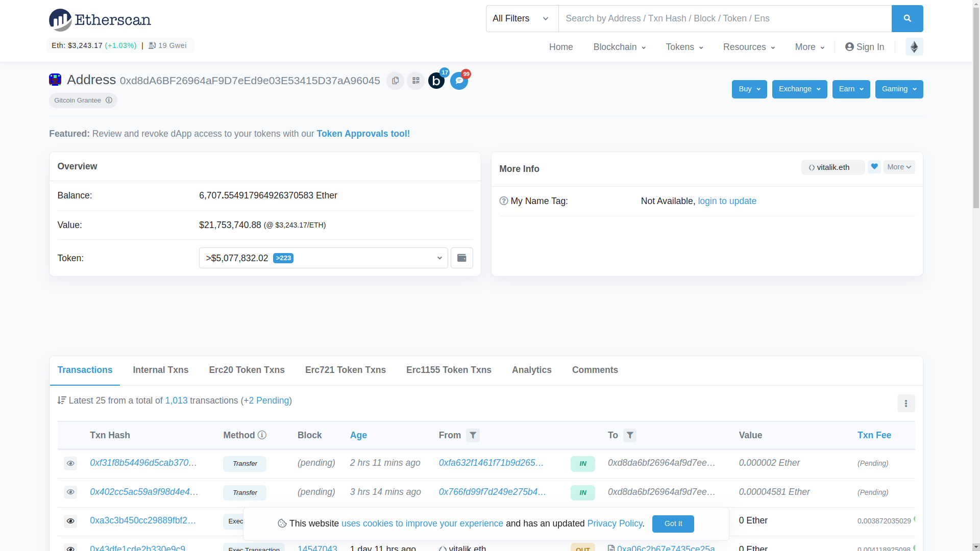Open the Earn dropdown button
980x551 pixels.
coord(851,89)
